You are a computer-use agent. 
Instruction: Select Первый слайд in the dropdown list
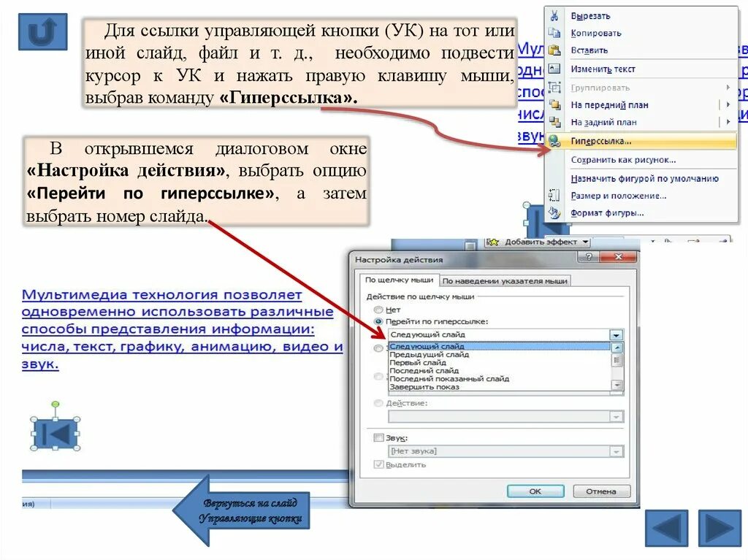(500, 363)
